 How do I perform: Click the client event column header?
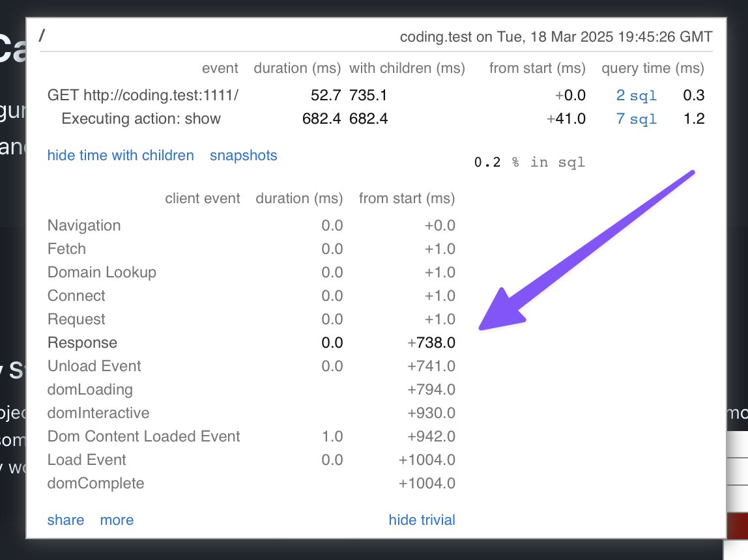(202, 198)
